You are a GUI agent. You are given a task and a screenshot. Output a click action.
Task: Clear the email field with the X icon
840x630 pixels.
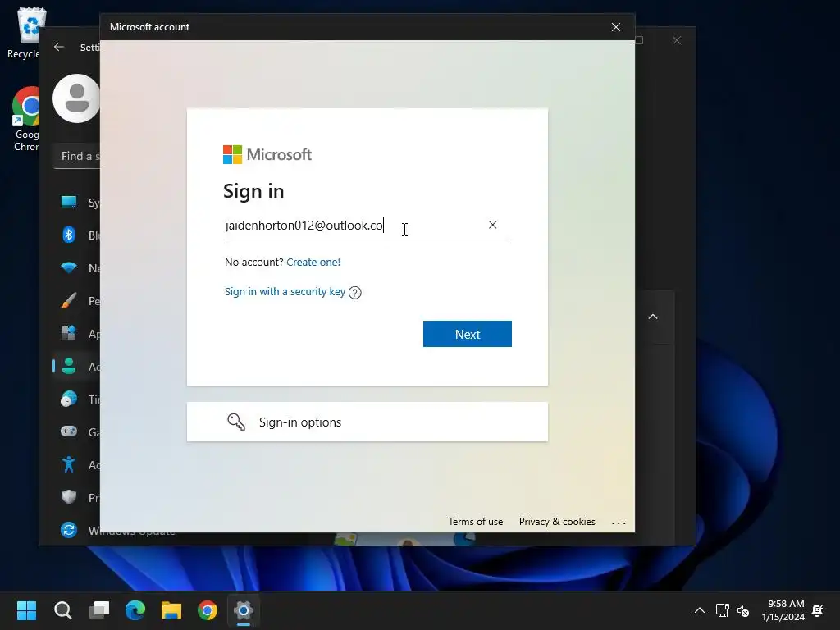click(x=492, y=225)
